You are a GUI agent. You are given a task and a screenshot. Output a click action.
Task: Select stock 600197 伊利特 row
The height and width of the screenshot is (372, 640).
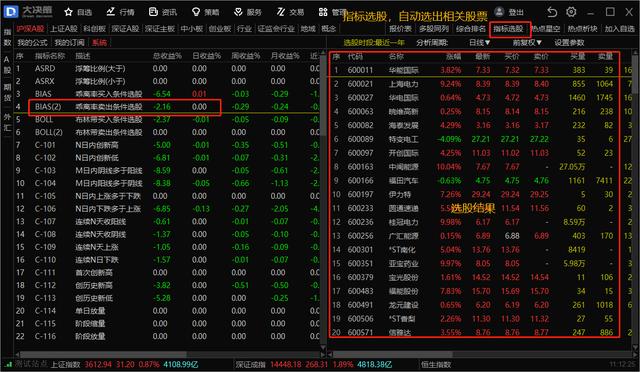(474, 194)
